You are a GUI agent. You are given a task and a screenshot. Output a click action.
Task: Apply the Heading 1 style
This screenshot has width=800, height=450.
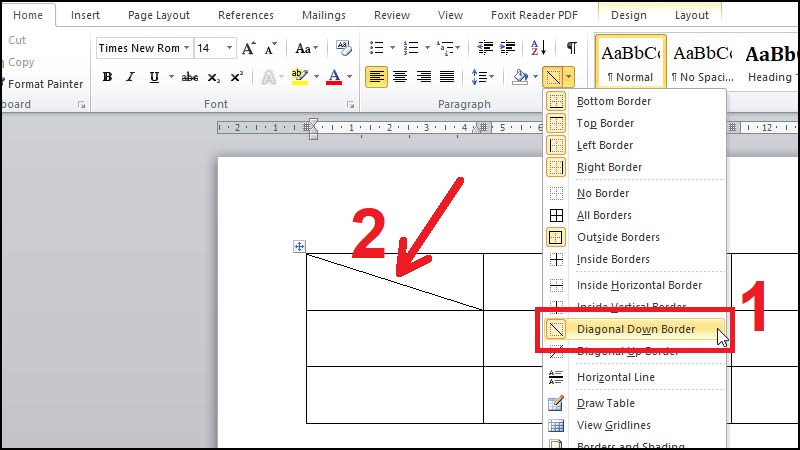point(769,62)
